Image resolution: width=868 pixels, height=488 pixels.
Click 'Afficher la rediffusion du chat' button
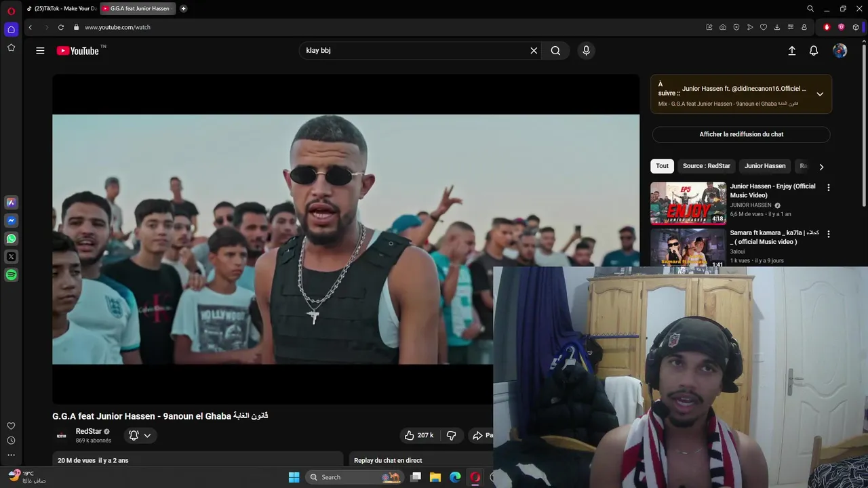[x=741, y=134]
